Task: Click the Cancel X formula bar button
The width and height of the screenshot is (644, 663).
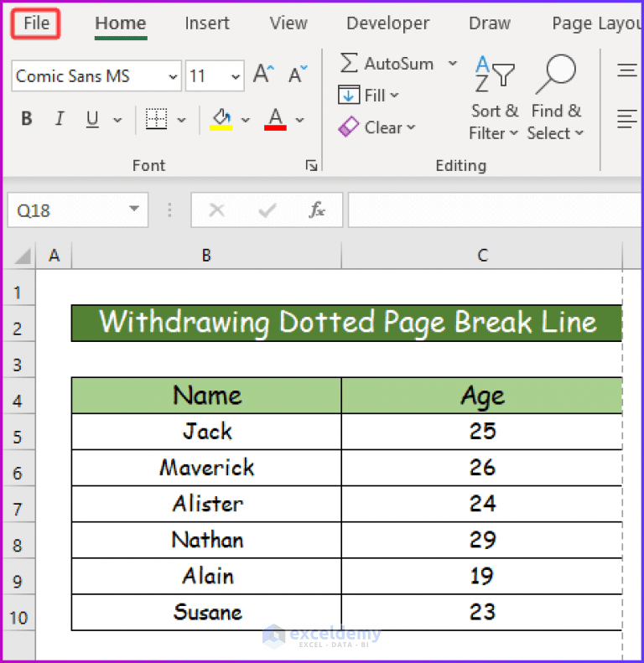Action: point(217,210)
